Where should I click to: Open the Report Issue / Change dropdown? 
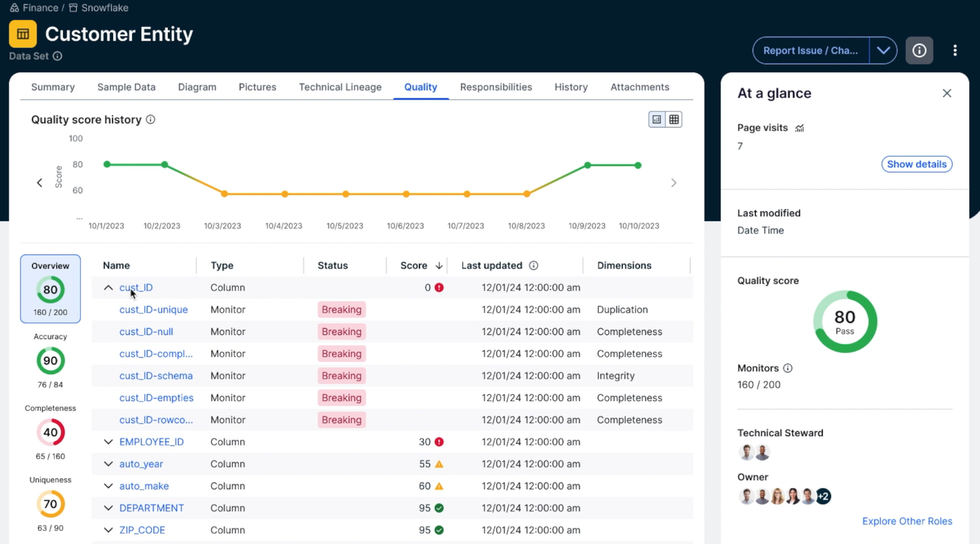point(883,50)
